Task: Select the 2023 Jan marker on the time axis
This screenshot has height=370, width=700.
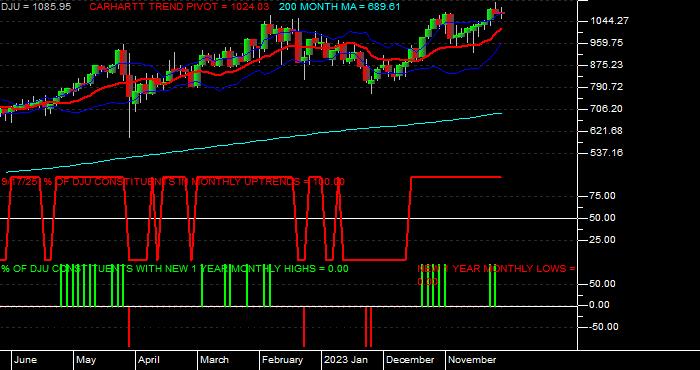Action: point(346,360)
